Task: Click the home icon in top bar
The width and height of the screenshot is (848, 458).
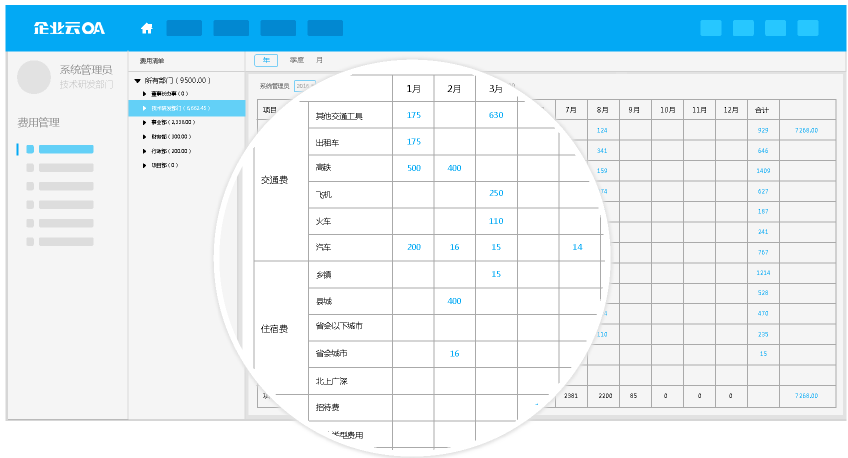Action: 147,28
